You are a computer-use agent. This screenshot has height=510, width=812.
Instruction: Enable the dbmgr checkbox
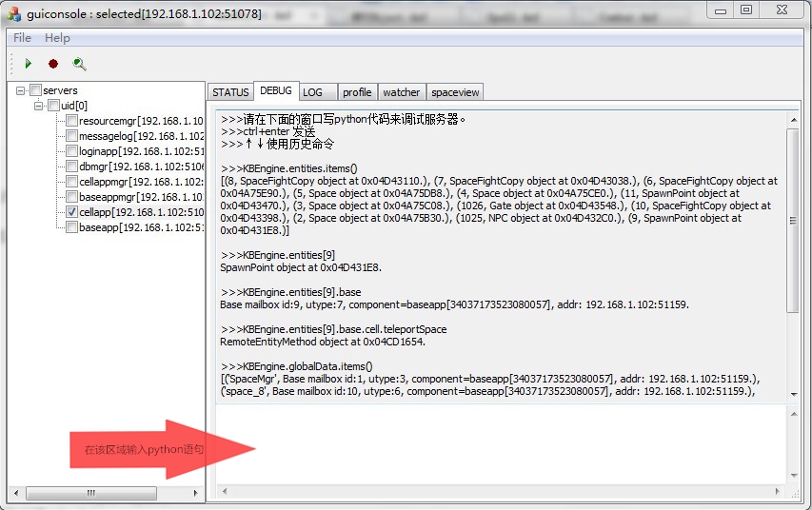click(71, 167)
